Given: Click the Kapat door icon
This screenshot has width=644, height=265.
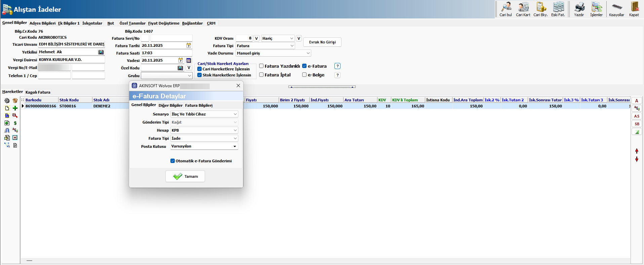Looking at the screenshot, I should click(x=634, y=7).
